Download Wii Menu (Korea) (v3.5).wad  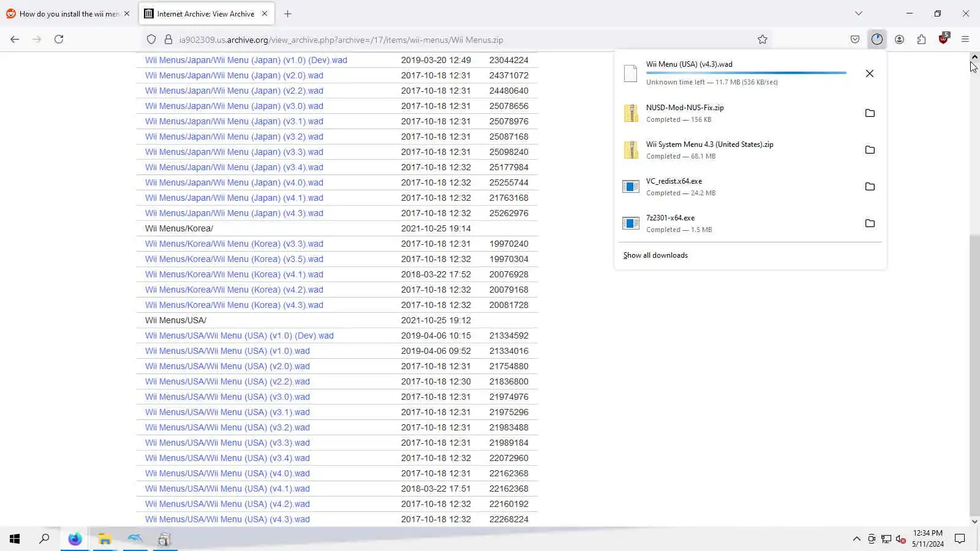click(x=234, y=259)
